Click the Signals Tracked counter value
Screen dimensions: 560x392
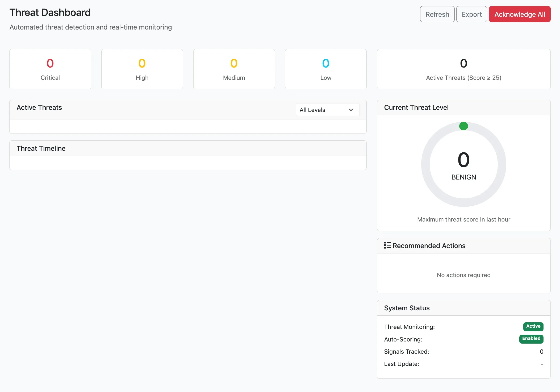point(541,351)
